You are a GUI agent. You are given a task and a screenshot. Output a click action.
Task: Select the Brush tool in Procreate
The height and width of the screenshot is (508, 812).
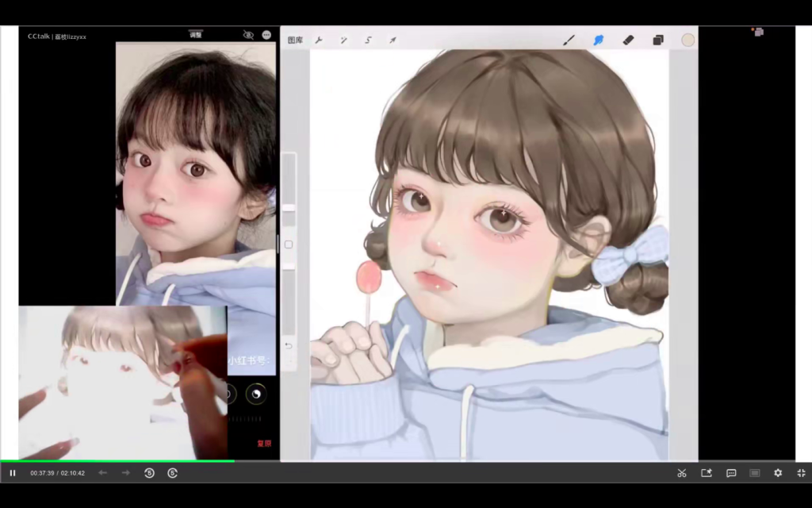(x=569, y=40)
